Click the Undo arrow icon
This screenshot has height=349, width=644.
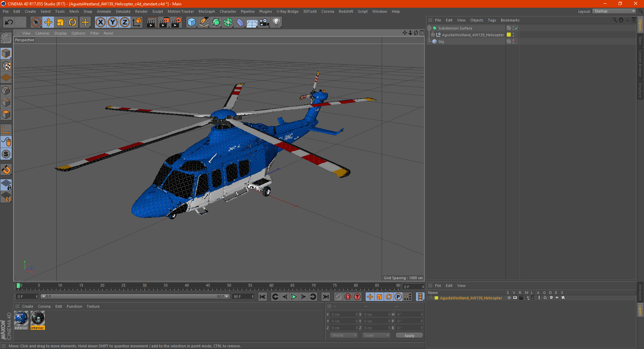(9, 22)
